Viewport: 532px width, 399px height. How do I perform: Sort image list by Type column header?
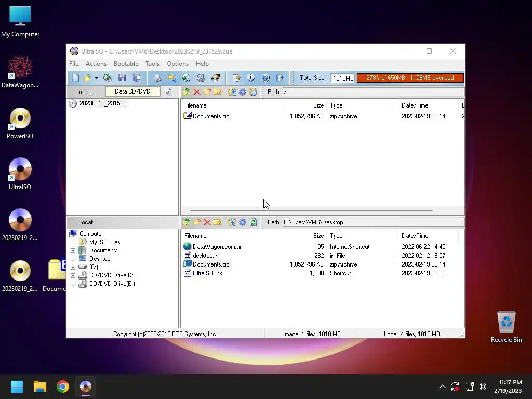[357, 105]
